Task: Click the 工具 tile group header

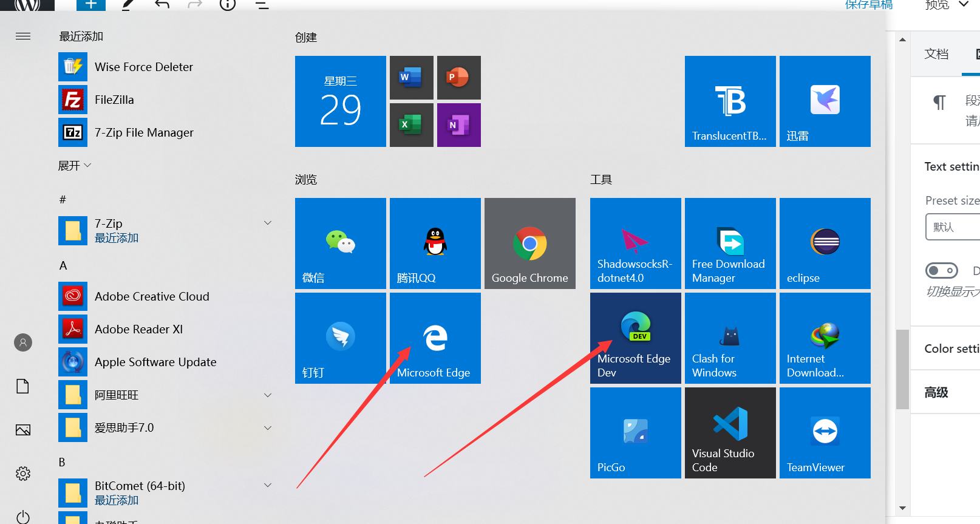Action: (601, 180)
